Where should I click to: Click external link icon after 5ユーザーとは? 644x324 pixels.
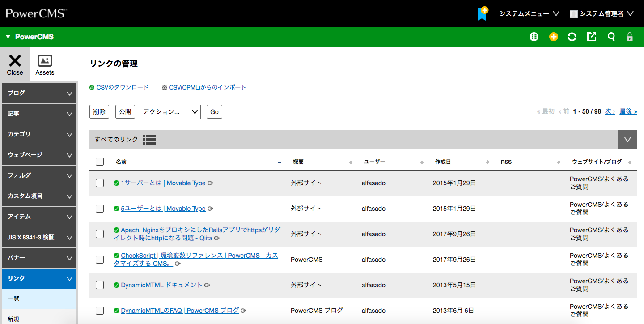[x=210, y=209]
